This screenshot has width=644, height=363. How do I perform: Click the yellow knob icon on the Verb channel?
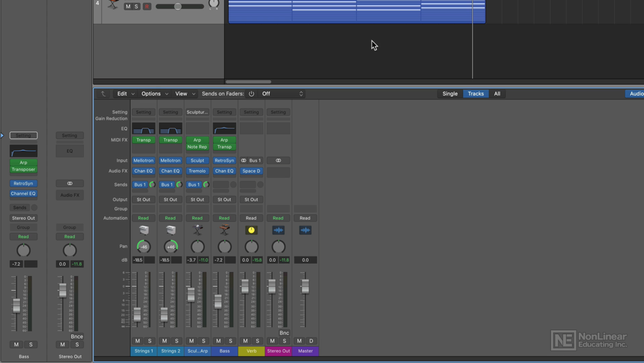click(251, 230)
